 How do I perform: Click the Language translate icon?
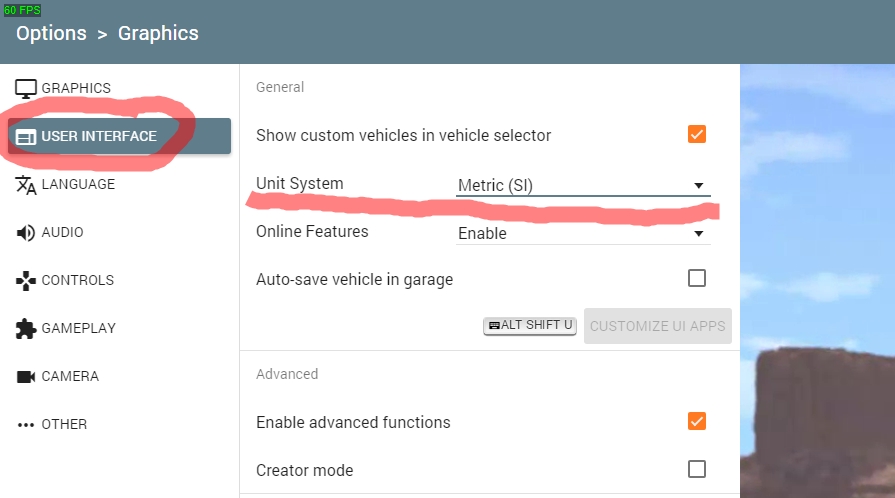[26, 184]
